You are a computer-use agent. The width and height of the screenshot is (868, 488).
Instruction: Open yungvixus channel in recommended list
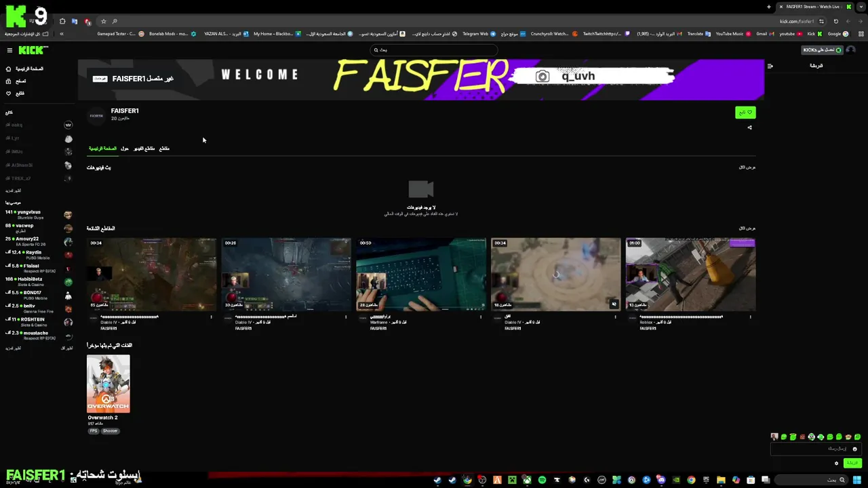[x=39, y=215]
